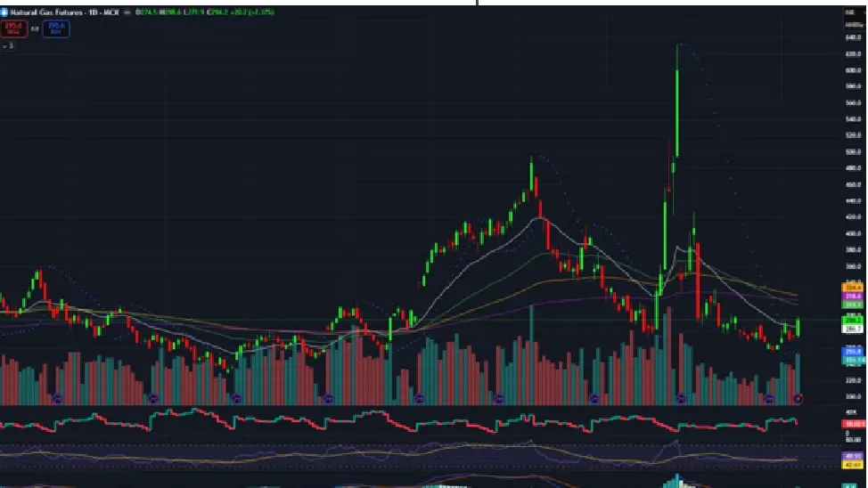The height and width of the screenshot is (488, 868).
Task: Click the 480.0 price axis label
Action: tap(853, 168)
